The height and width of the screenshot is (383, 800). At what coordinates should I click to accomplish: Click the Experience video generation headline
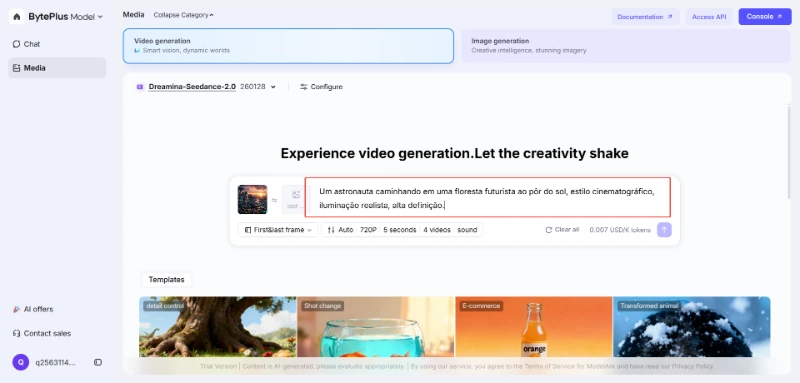(x=454, y=154)
